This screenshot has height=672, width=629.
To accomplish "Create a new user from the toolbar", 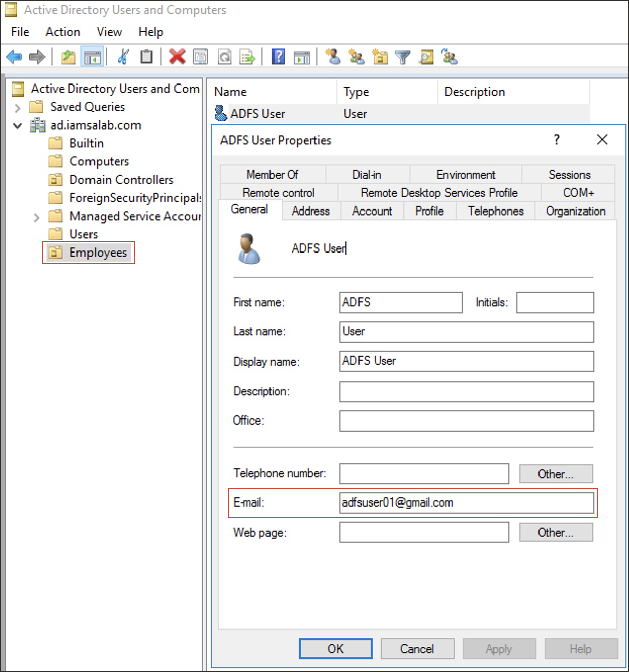I will click(333, 57).
